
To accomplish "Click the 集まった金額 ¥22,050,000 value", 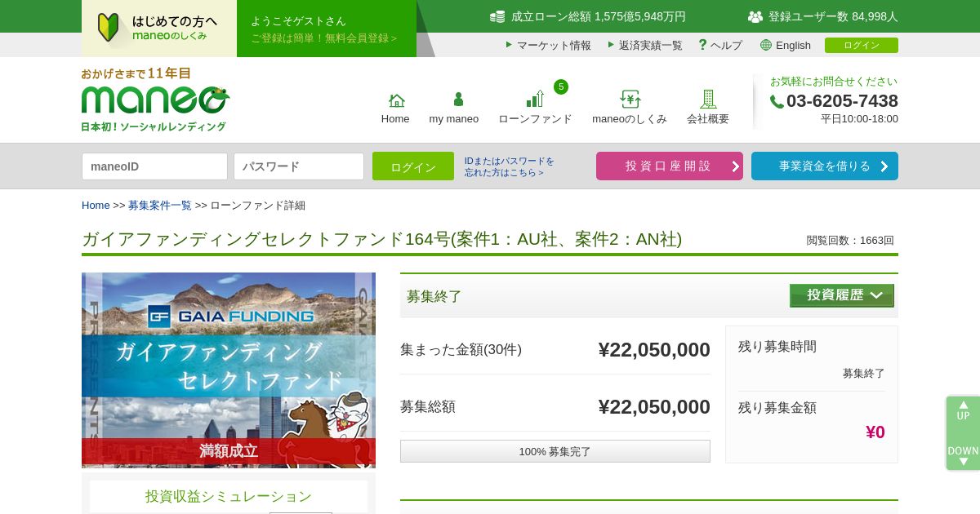I will [654, 350].
